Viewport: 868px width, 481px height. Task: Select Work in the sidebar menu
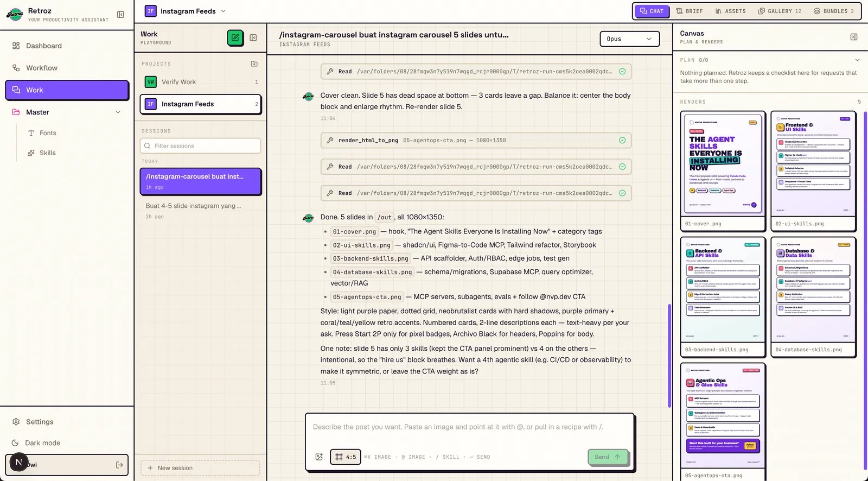coord(67,90)
